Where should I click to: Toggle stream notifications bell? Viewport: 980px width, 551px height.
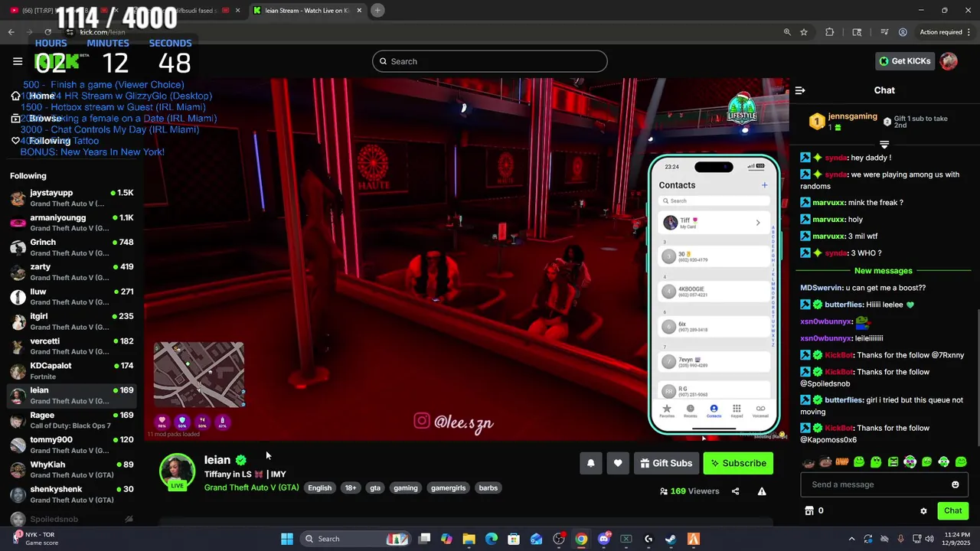(590, 463)
